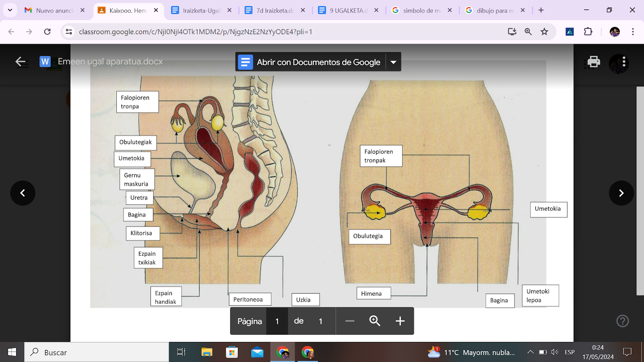Click the Falopioren tronpa label

(x=138, y=102)
